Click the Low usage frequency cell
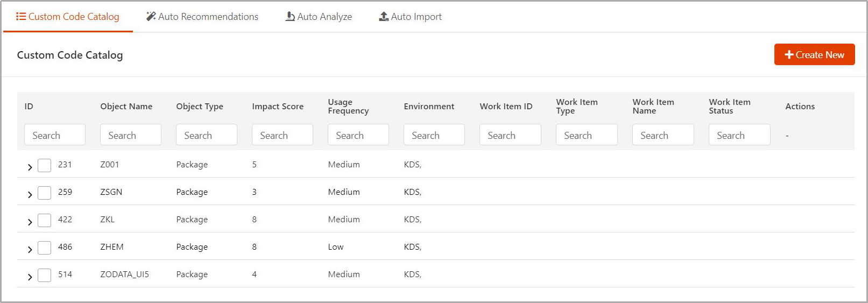The height and width of the screenshot is (303, 868). click(336, 247)
